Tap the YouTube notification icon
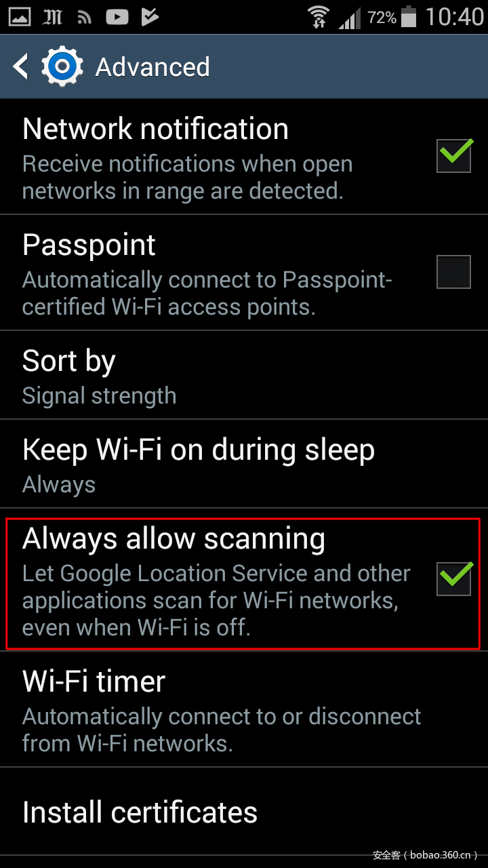 click(x=117, y=18)
